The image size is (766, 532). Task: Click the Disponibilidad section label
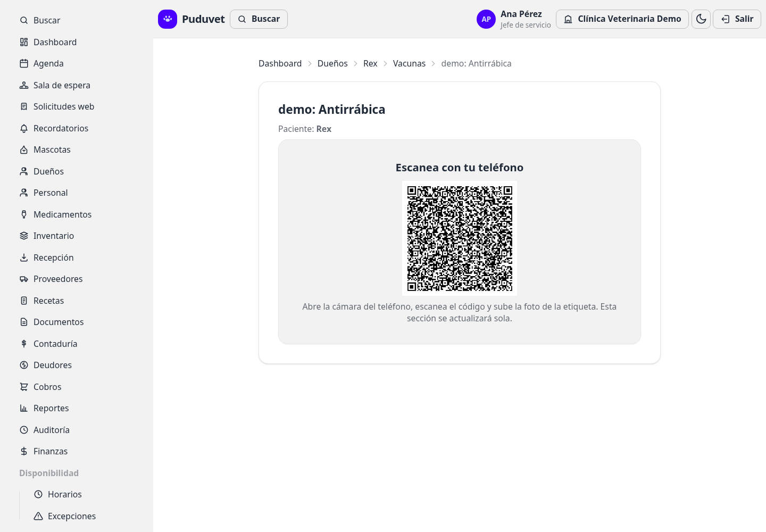pyautogui.click(x=49, y=473)
